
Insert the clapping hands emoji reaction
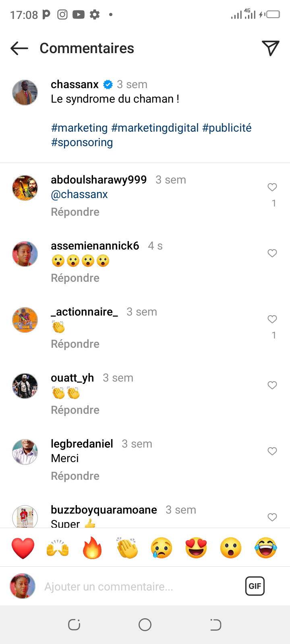127,548
